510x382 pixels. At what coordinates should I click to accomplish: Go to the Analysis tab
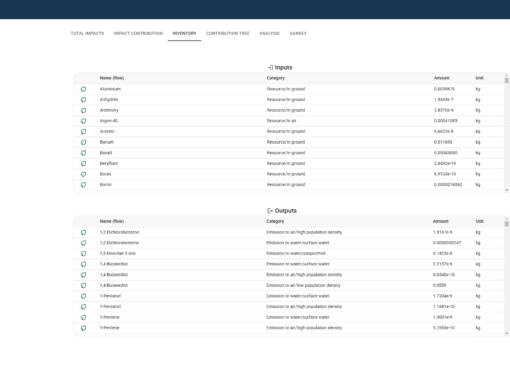click(269, 33)
